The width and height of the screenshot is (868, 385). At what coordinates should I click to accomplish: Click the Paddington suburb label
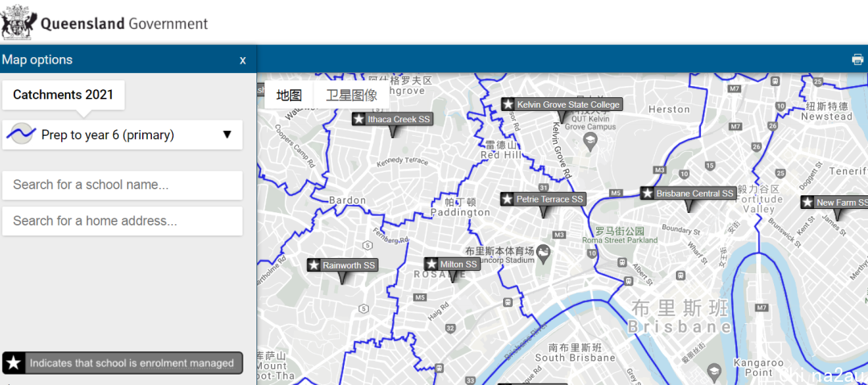[x=461, y=207]
